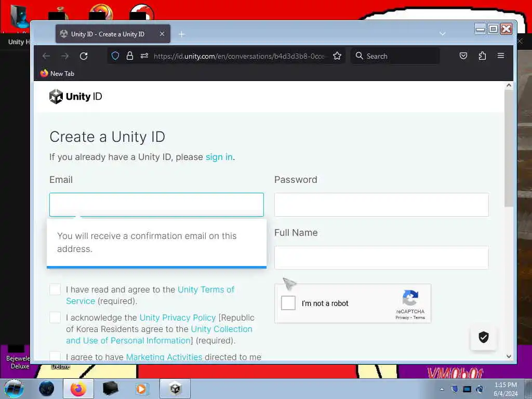Click the reCAPTCHA logo

pos(410,298)
